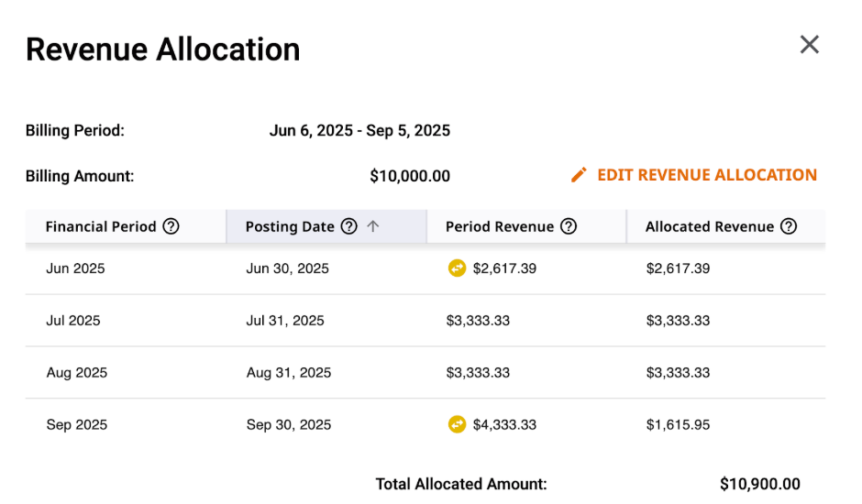This screenshot has height=504, width=862.
Task: Click the Edit Revenue Allocation pencil icon
Action: pyautogui.click(x=579, y=175)
